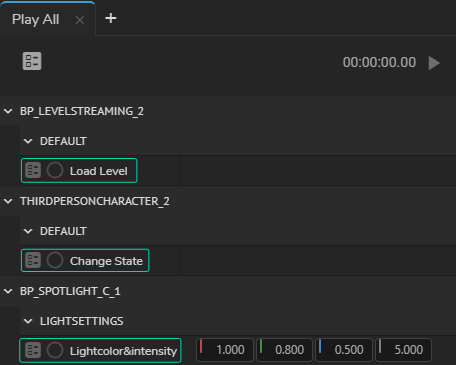The image size is (456, 365).
Task: Open details icon beside Lightcolor&intensity
Action: 33,350
